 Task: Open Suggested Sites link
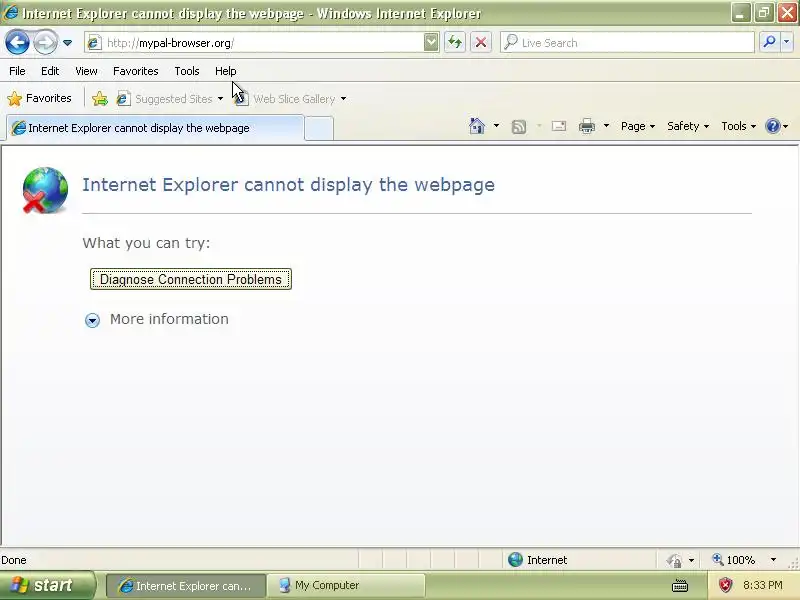click(169, 98)
